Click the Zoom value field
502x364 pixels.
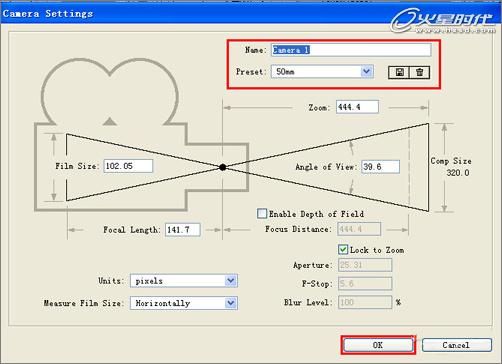click(357, 107)
